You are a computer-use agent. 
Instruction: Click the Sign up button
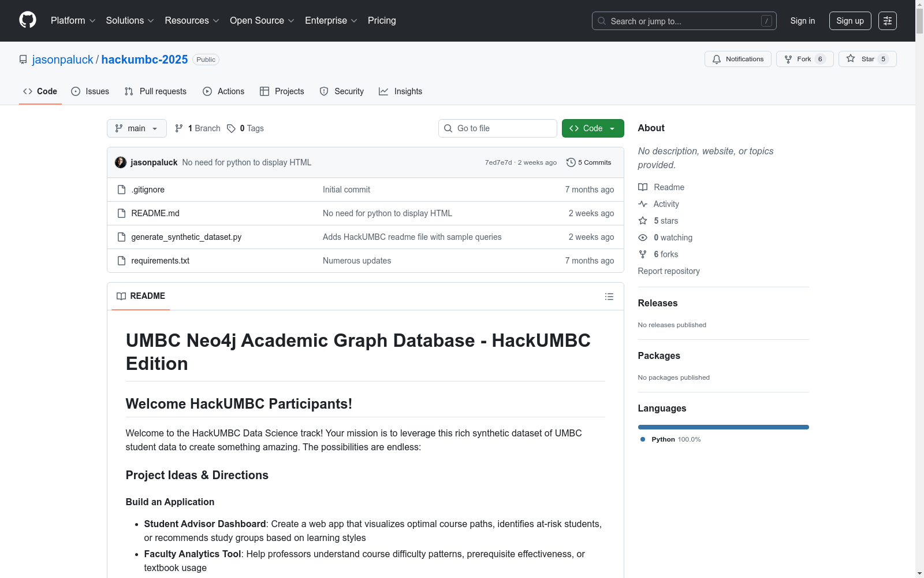850,21
